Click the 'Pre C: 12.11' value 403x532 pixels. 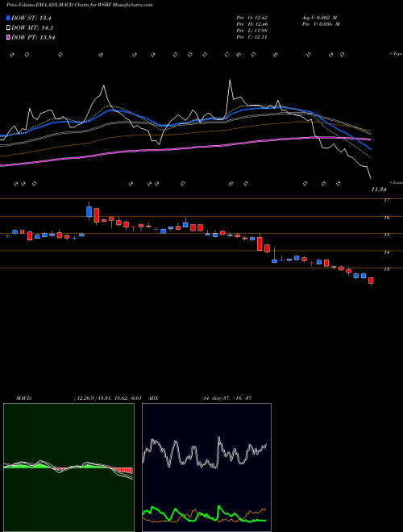(252, 37)
